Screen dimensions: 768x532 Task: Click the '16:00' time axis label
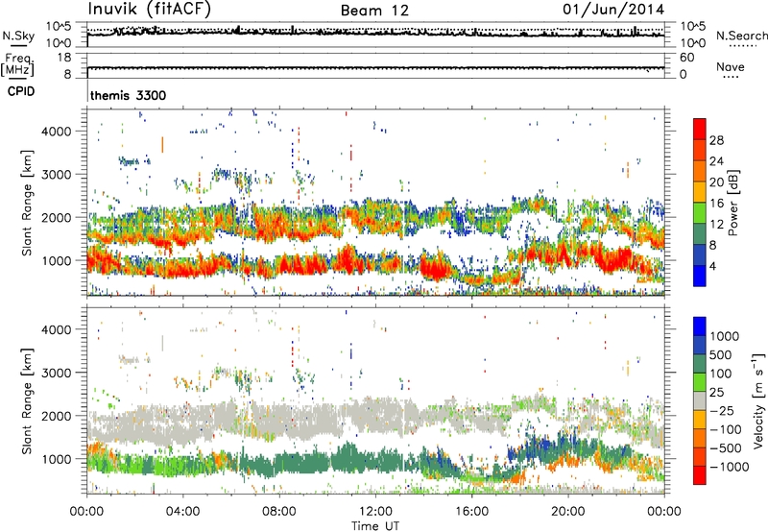click(471, 512)
